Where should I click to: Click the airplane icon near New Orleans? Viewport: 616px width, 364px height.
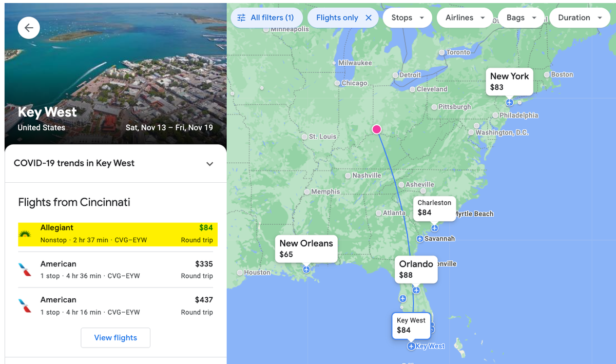[306, 269]
